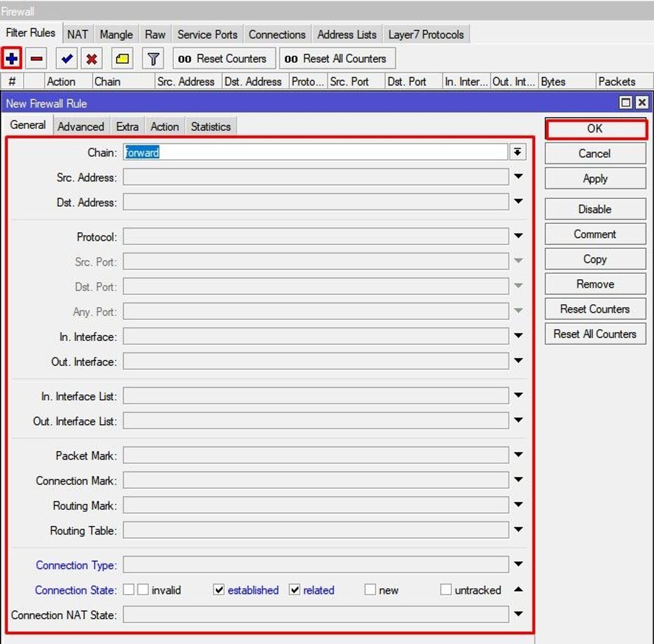Select the General rule tab

pyautogui.click(x=28, y=125)
